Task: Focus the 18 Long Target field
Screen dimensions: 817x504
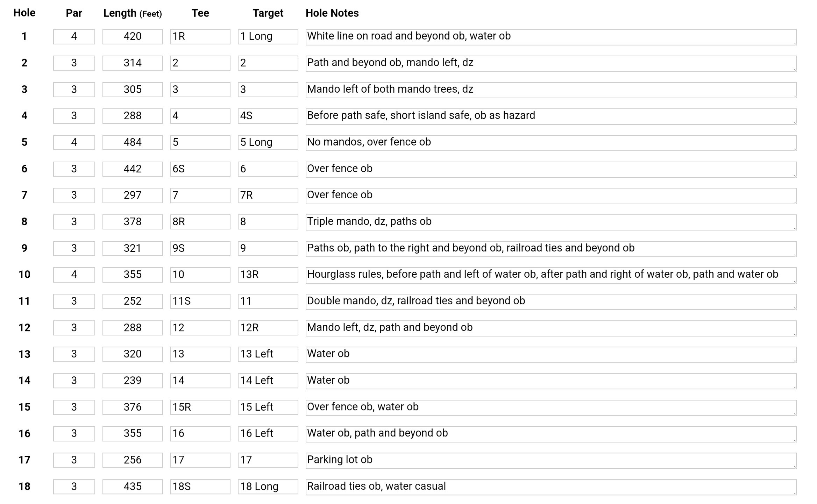Action: (x=268, y=487)
